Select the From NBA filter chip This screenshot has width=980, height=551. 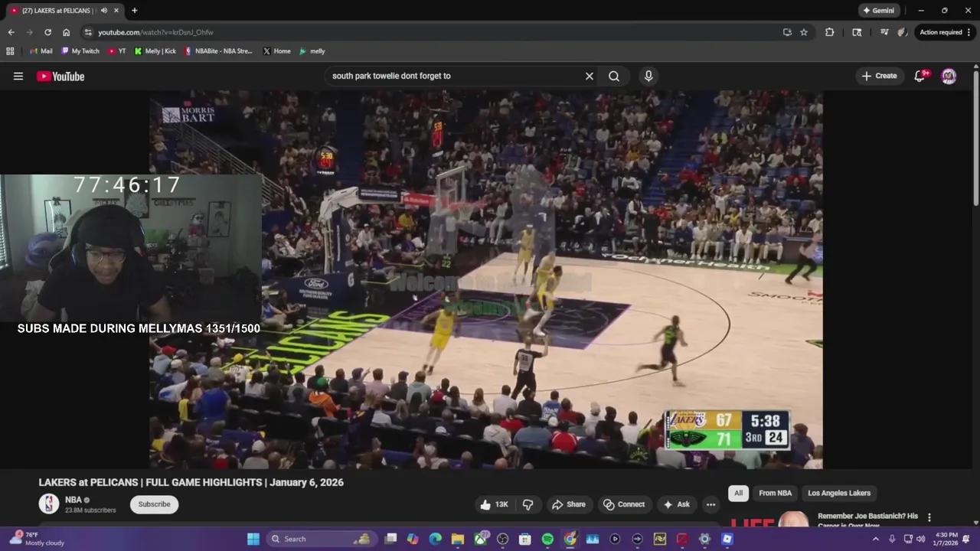tap(775, 493)
